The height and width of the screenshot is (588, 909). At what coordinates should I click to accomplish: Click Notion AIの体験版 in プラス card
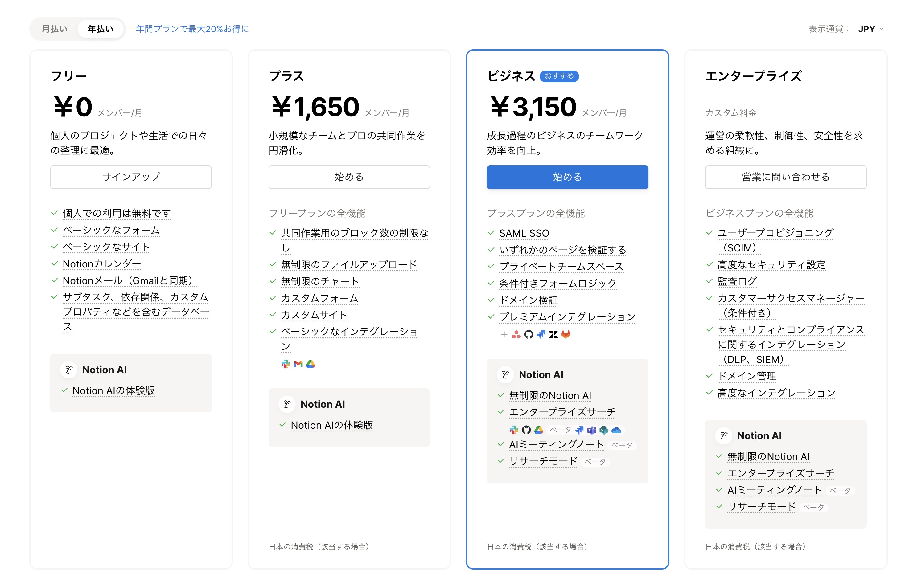click(332, 425)
